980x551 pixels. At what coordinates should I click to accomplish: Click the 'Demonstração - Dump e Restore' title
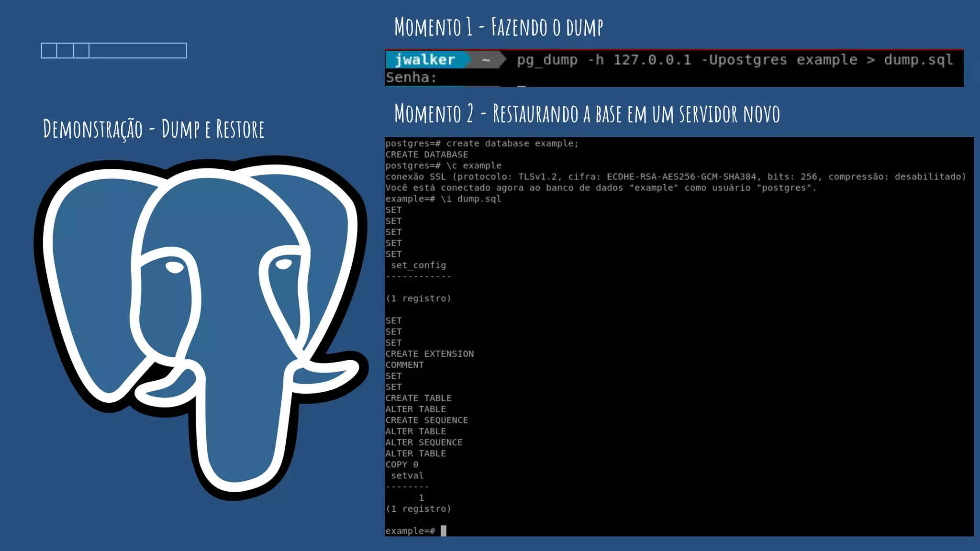pyautogui.click(x=154, y=129)
